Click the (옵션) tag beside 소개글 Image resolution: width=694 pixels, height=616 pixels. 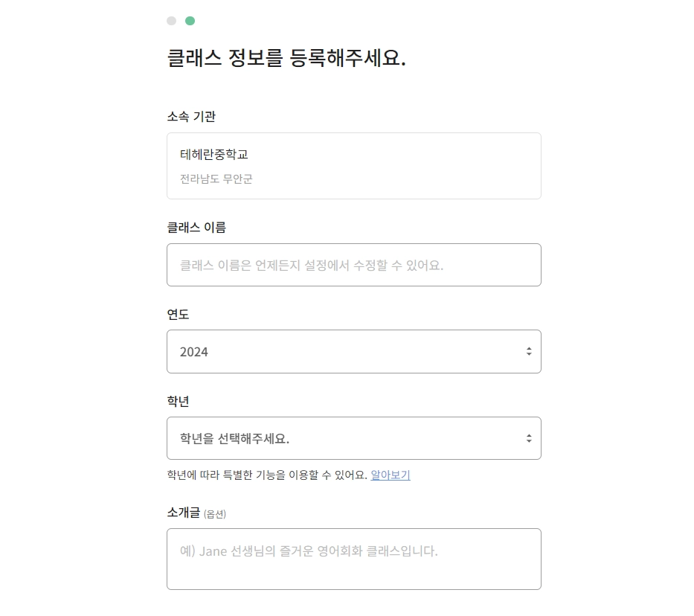[x=215, y=514]
